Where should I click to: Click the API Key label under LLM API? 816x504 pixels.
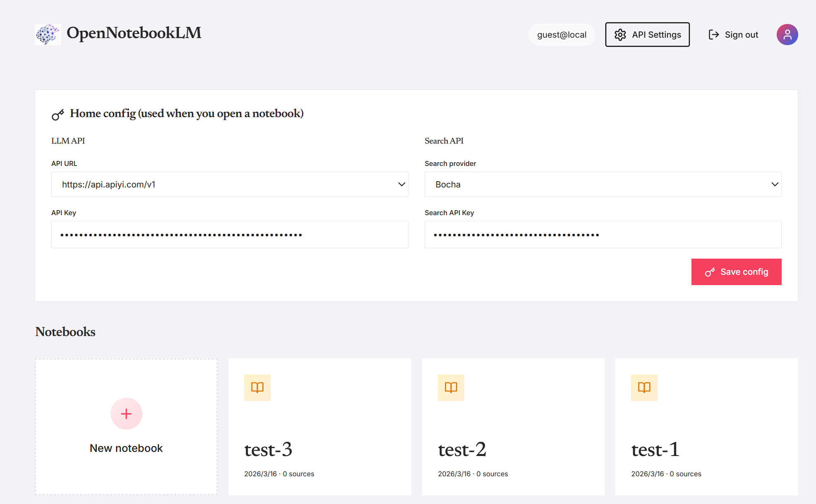click(64, 213)
